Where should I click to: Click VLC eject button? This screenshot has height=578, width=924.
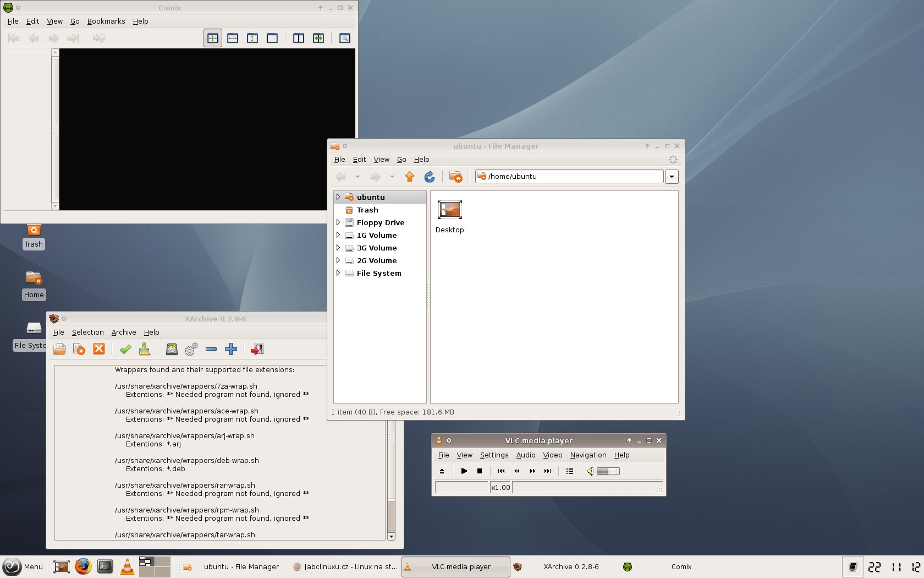click(x=442, y=471)
